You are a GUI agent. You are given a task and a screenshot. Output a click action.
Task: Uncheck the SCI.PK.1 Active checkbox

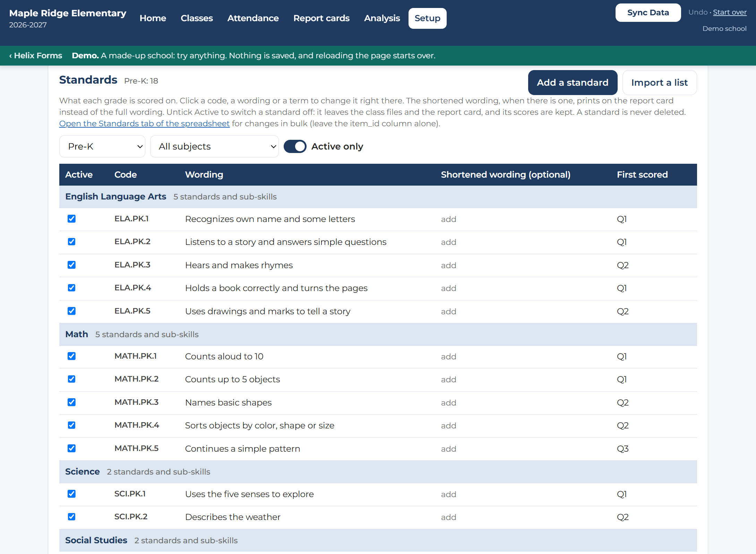(71, 494)
